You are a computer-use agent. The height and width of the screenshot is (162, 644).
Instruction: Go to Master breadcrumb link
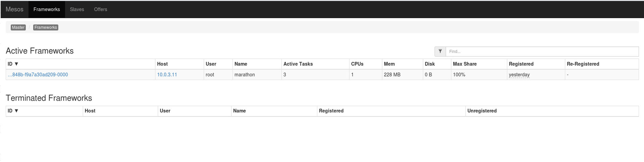(x=18, y=28)
